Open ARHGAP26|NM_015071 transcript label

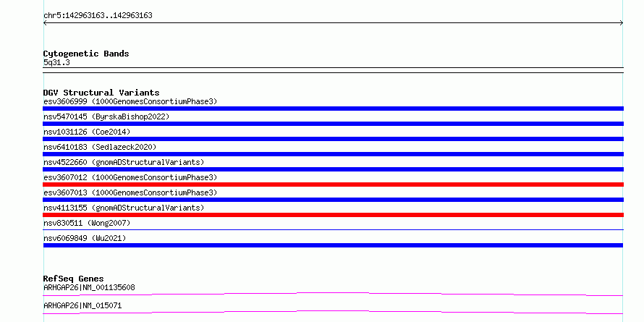(x=82, y=305)
